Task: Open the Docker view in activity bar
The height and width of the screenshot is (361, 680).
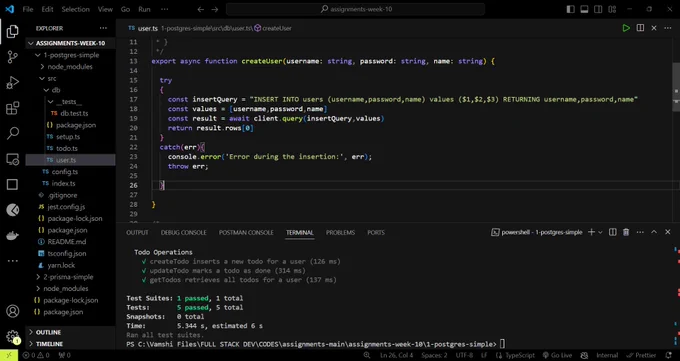Action: click(13, 236)
